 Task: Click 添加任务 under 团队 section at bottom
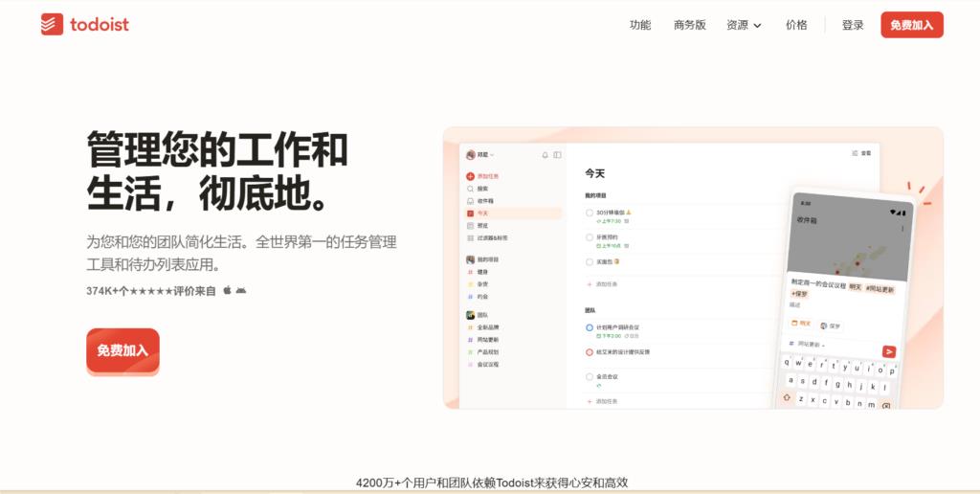click(602, 401)
